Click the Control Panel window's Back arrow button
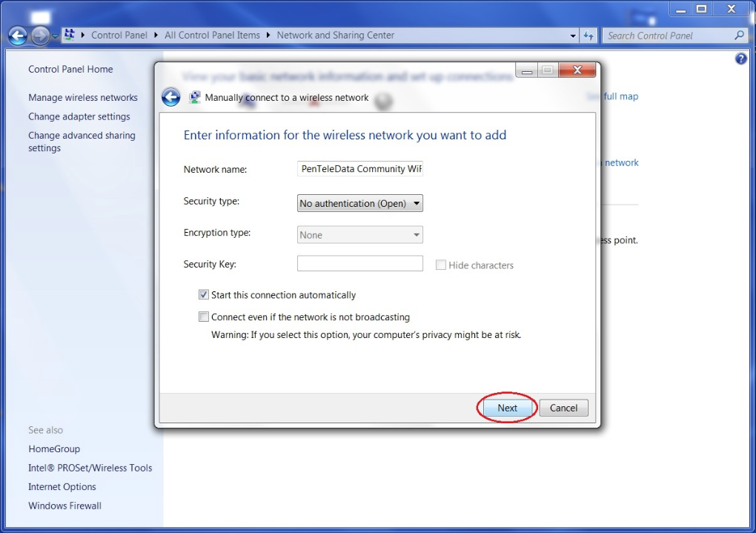Image resolution: width=756 pixels, height=533 pixels. (x=18, y=35)
